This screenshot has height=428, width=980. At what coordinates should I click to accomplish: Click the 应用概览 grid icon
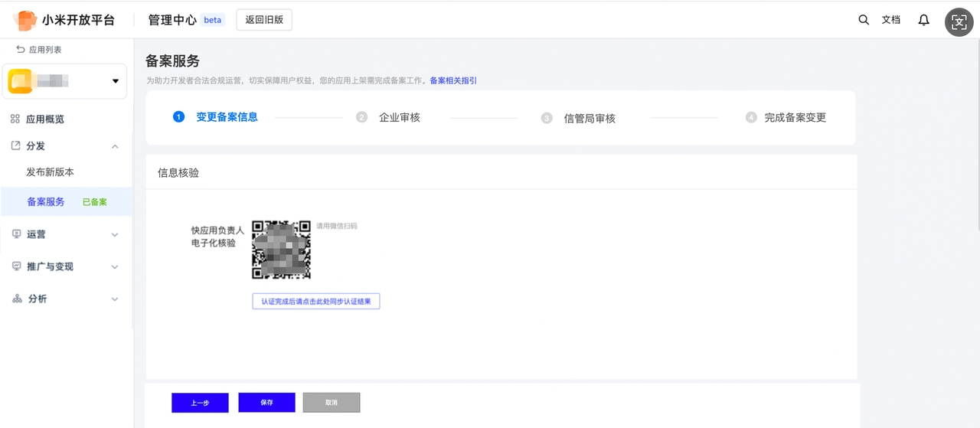[x=15, y=119]
